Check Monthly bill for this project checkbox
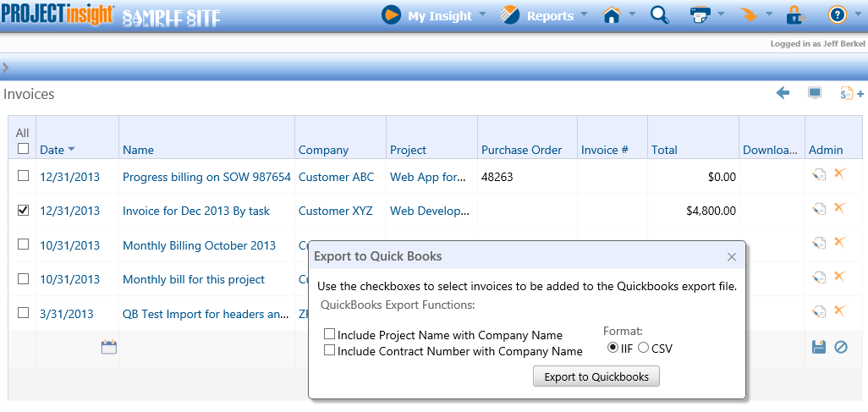Image resolution: width=868 pixels, height=412 pixels. point(23,278)
